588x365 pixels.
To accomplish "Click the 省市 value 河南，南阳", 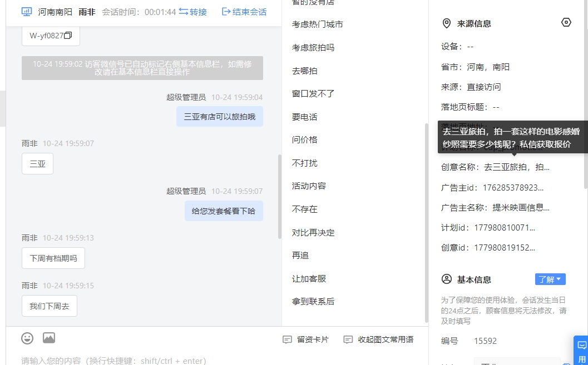I will (488, 67).
